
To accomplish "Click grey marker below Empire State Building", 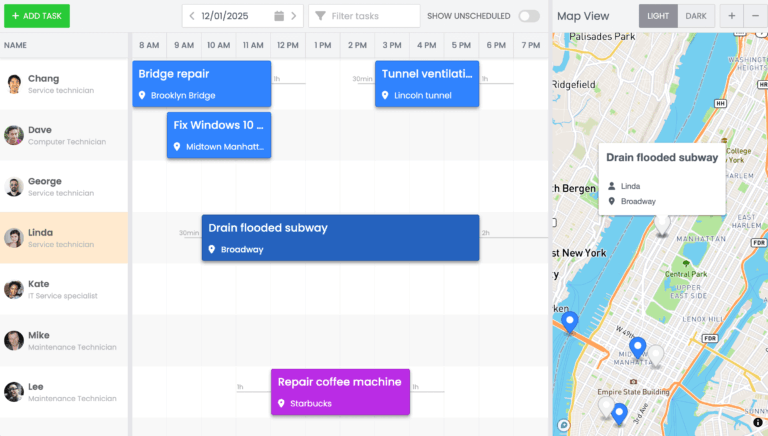I will pos(606,407).
